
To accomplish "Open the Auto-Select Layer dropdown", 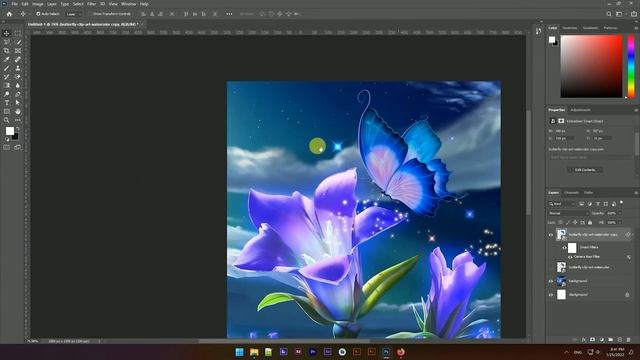I will pyautogui.click(x=73, y=14).
